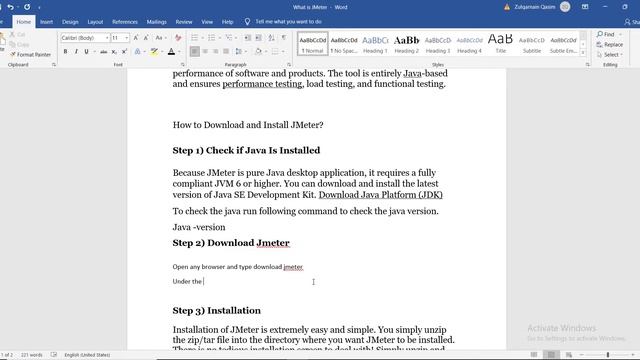Viewport: 640px width, 360px height.
Task: Adjust the zoom slider in status bar
Action: click(x=608, y=355)
